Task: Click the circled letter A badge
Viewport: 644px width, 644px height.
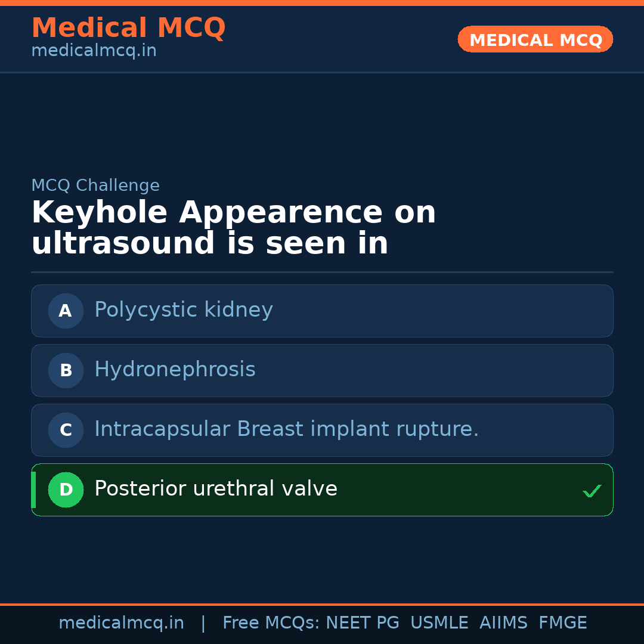Action: click(x=66, y=311)
